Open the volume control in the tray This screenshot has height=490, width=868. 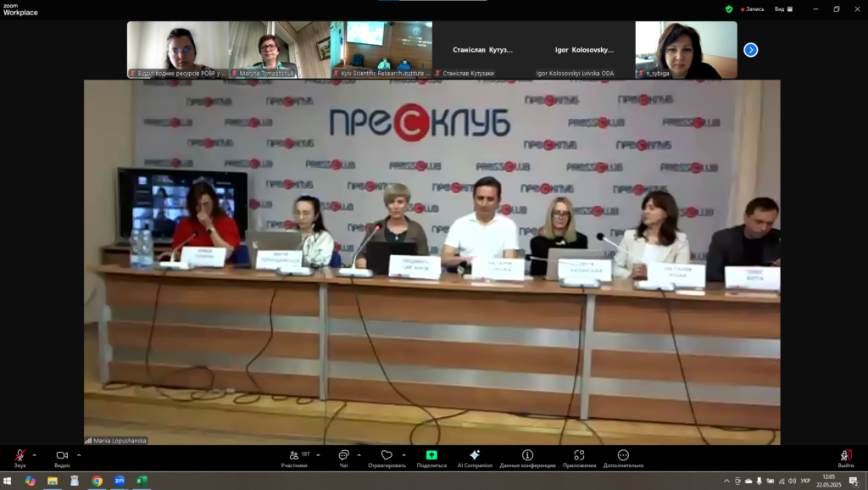tap(792, 482)
